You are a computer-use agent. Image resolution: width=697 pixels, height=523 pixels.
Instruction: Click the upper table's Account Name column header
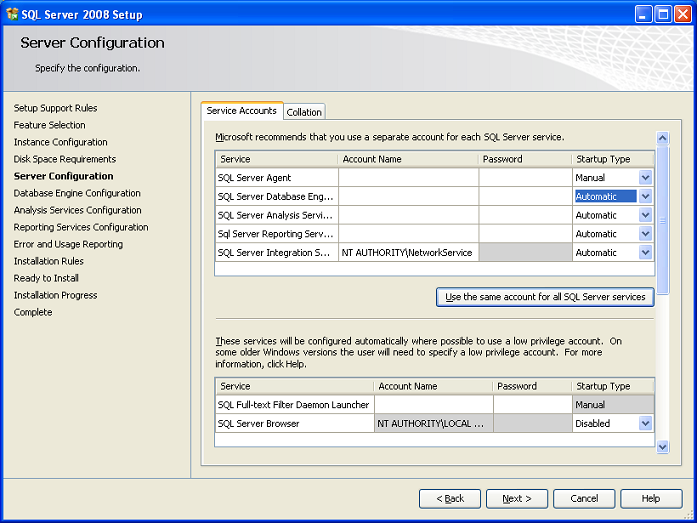pyautogui.click(x=409, y=159)
